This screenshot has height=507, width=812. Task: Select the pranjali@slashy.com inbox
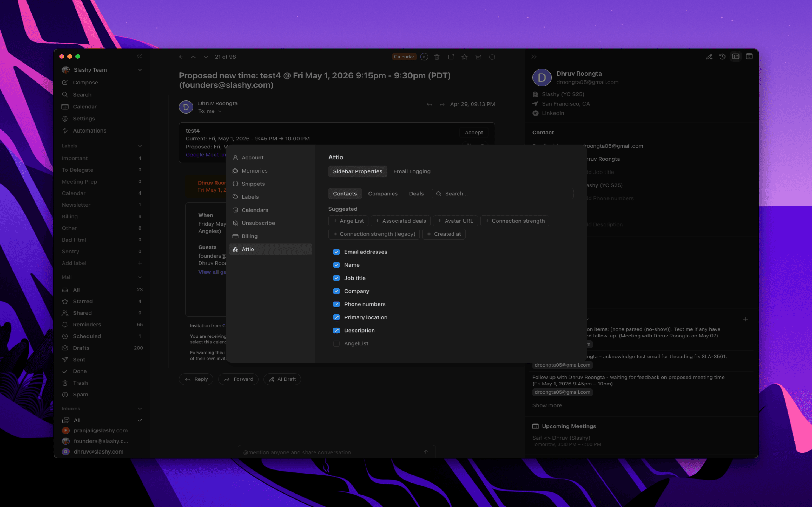(100, 430)
